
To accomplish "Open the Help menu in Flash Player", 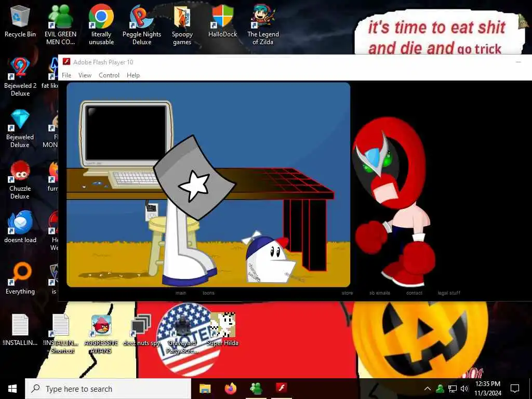I will click(x=133, y=75).
